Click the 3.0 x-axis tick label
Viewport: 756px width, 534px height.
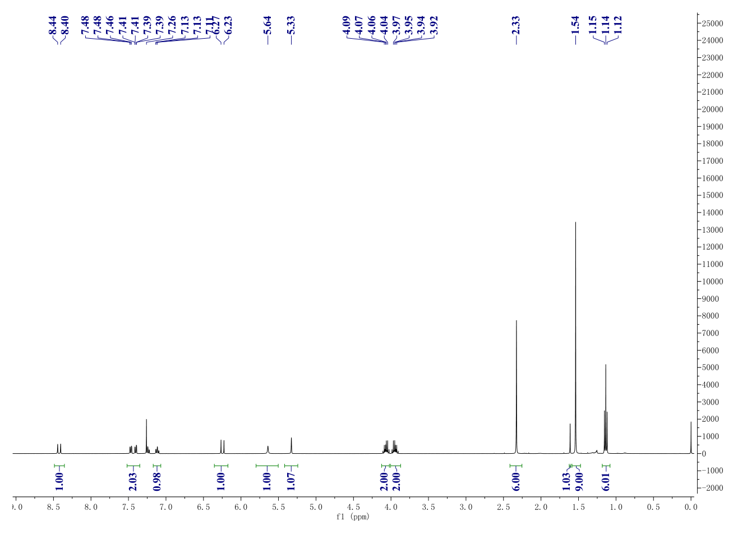(466, 507)
